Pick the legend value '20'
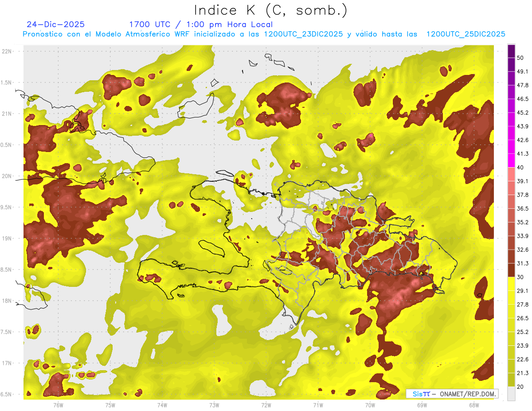This screenshot has width=532, height=411. pos(521,387)
